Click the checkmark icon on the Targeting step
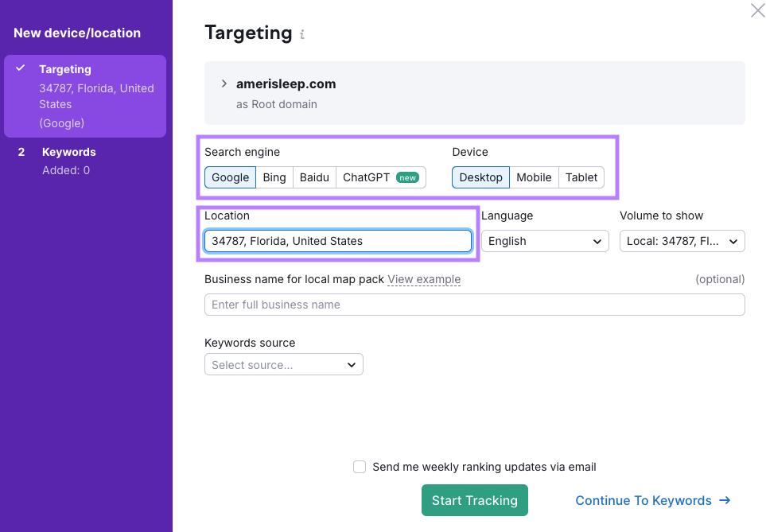766x532 pixels. tap(20, 69)
